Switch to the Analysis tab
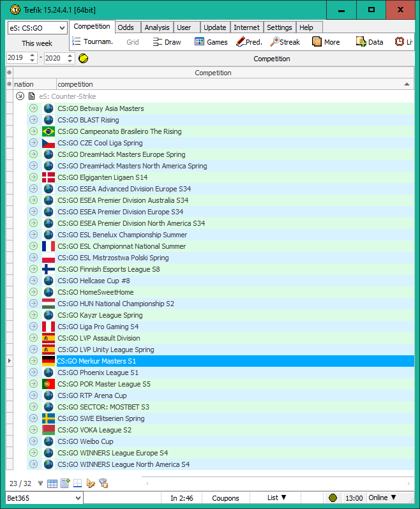This screenshot has height=509, width=420. pyautogui.click(x=157, y=27)
